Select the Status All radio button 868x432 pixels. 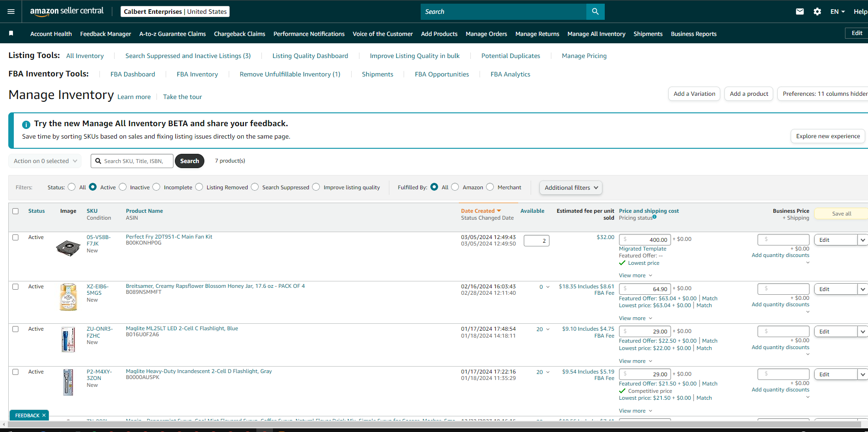72,187
